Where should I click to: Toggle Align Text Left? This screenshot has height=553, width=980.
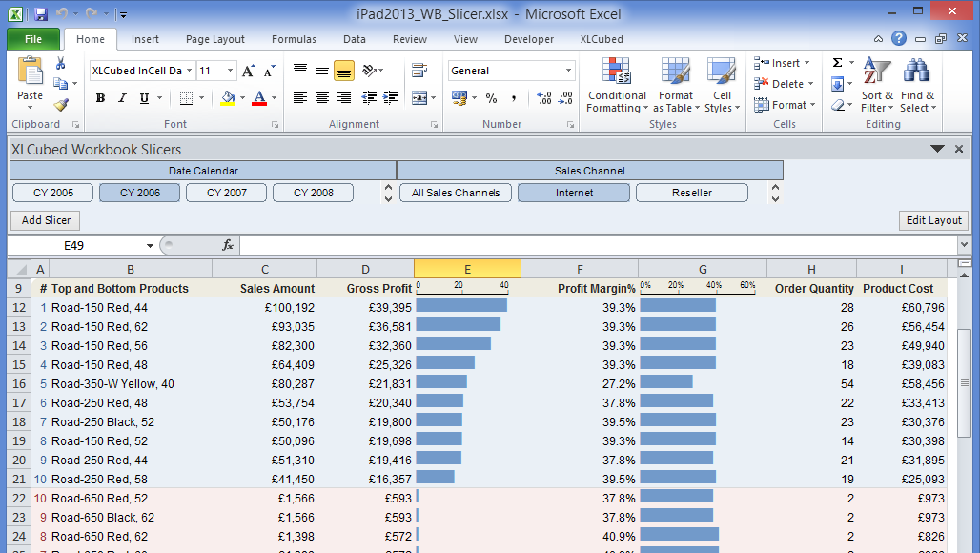[x=300, y=98]
